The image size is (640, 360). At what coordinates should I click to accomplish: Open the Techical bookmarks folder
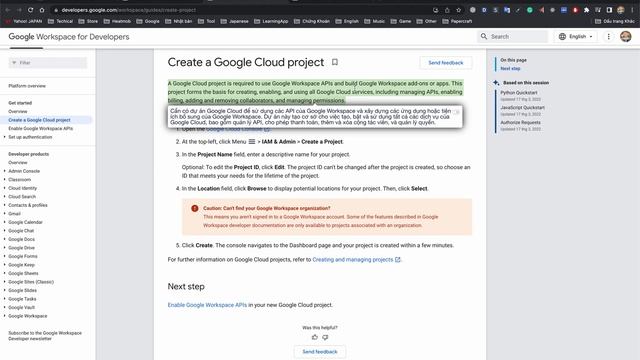pos(60,21)
